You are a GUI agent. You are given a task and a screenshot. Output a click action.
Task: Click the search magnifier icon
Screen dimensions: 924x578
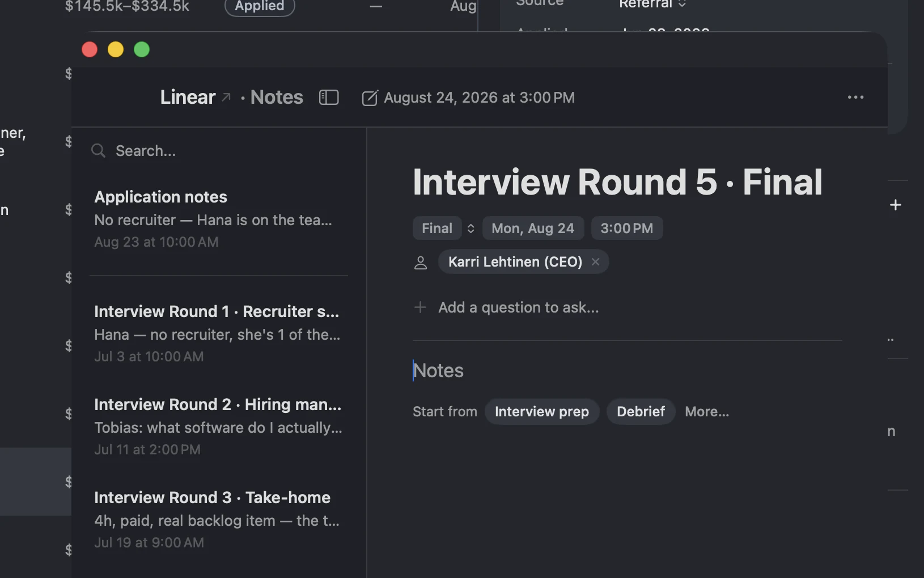[99, 151]
